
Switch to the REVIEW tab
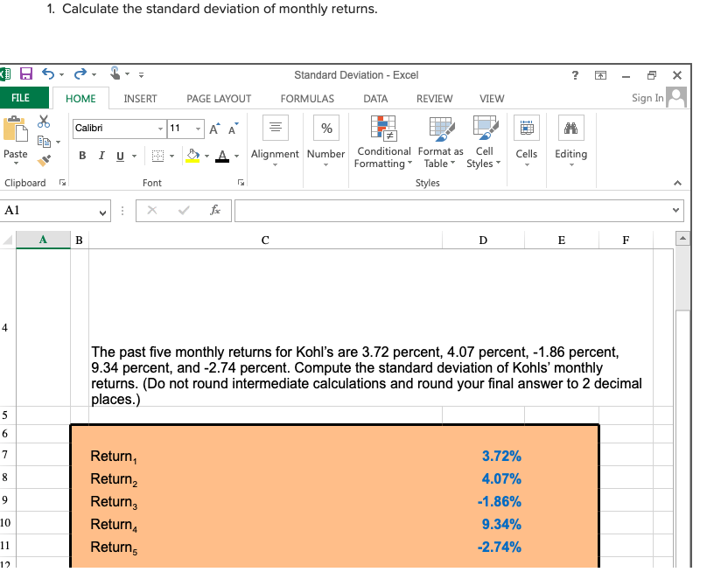[x=434, y=99]
